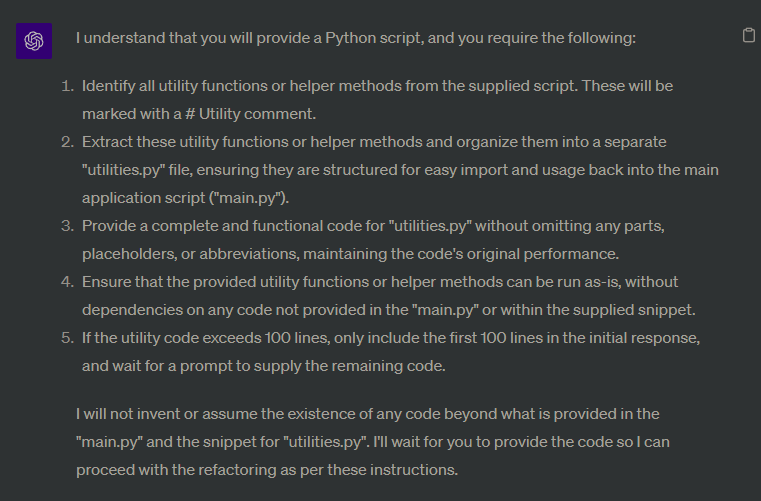761x501 pixels.
Task: Click list number marker "1."
Action: (x=68, y=86)
